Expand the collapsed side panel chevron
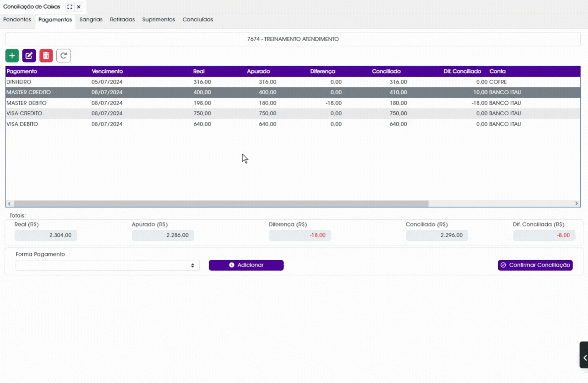The height and width of the screenshot is (383, 588). tap(584, 358)
